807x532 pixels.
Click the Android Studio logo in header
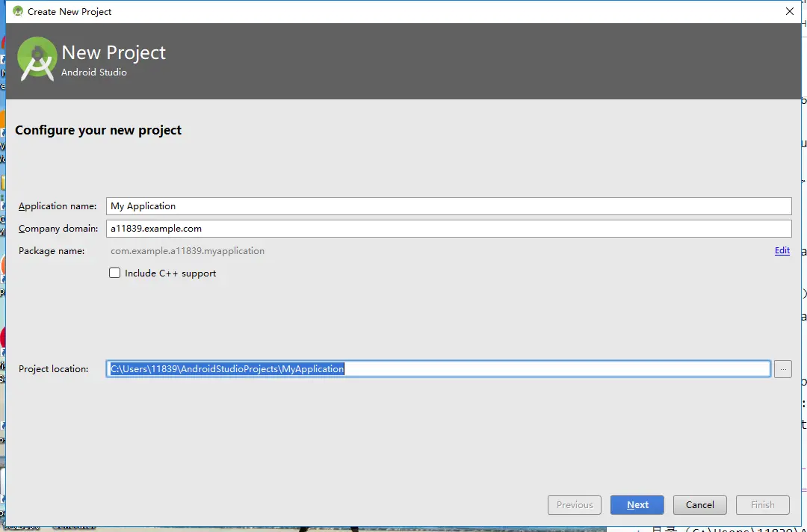click(37, 59)
